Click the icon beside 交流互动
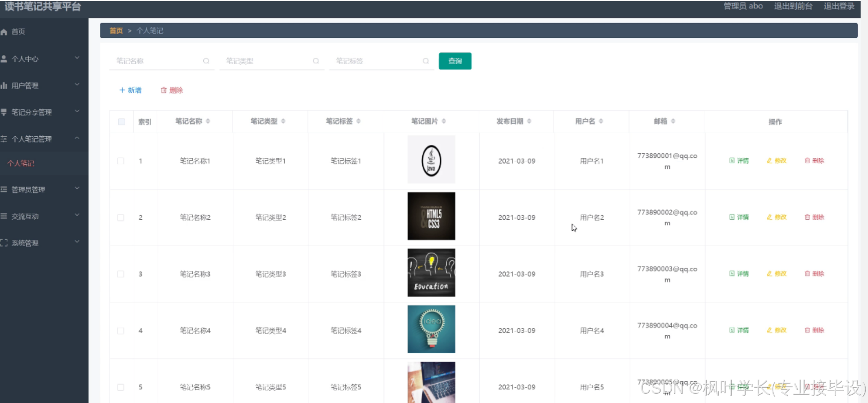 (x=4, y=216)
